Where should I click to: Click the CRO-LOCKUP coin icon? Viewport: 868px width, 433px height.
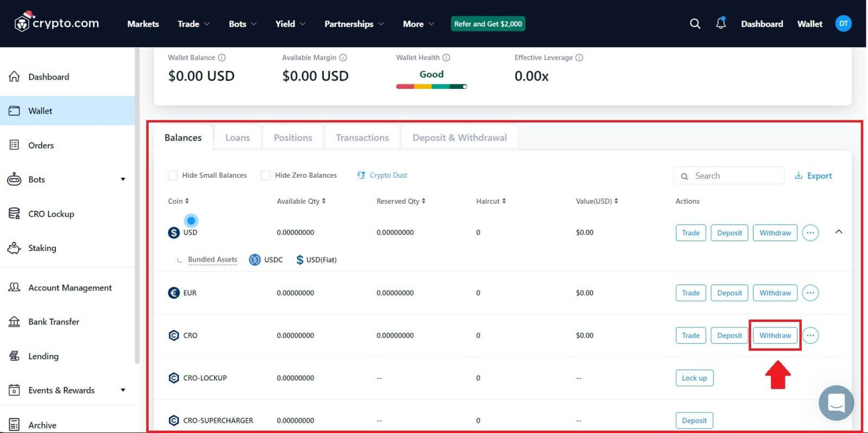[174, 378]
